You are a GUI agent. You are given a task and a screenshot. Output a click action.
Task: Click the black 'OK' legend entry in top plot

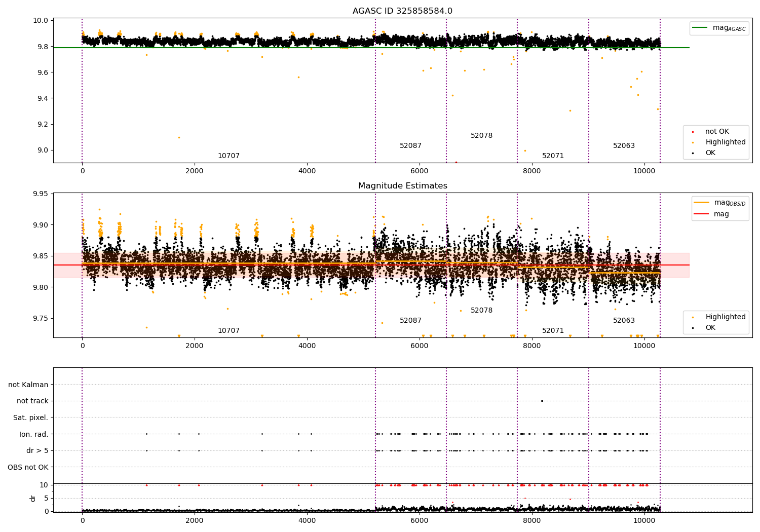[710, 153]
